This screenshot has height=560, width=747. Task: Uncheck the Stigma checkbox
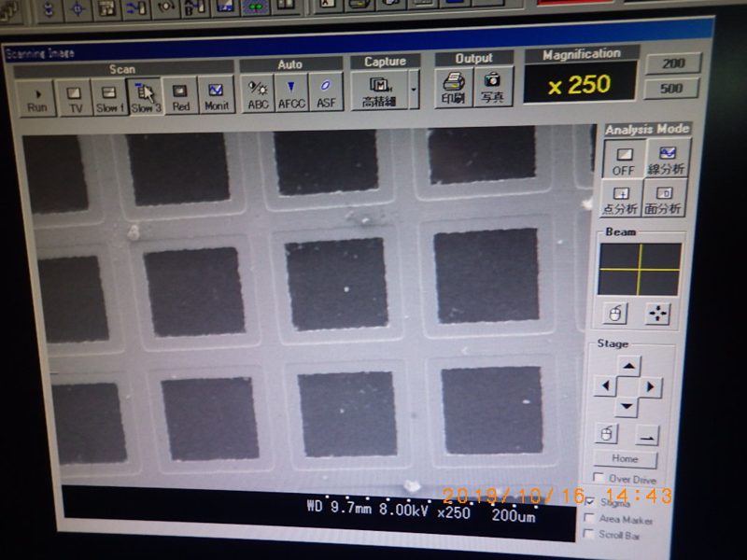[590, 501]
